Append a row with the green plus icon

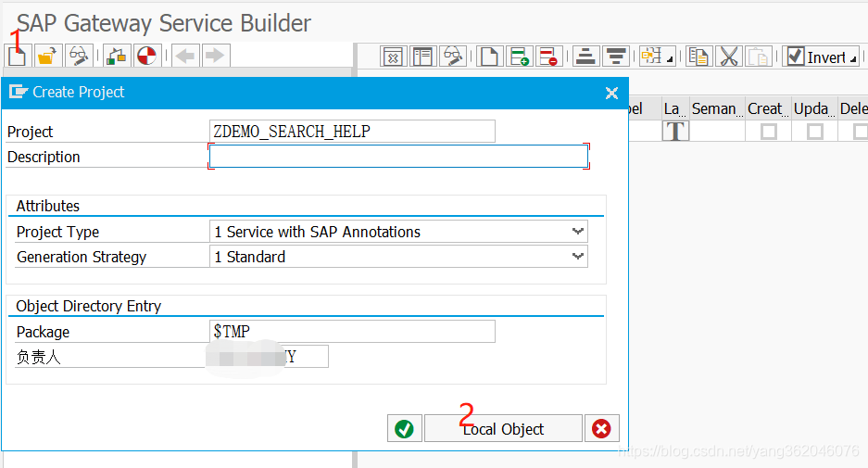click(520, 57)
